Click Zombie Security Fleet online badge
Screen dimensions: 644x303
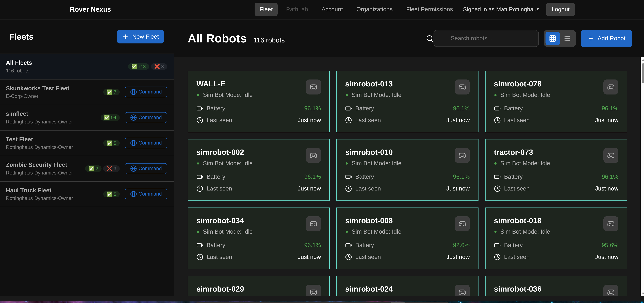pyautogui.click(x=93, y=168)
